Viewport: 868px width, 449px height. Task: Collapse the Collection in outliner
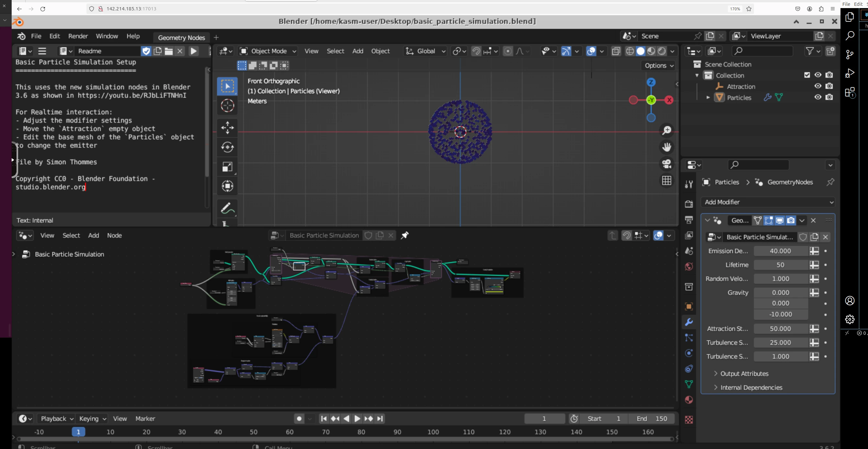tap(697, 75)
